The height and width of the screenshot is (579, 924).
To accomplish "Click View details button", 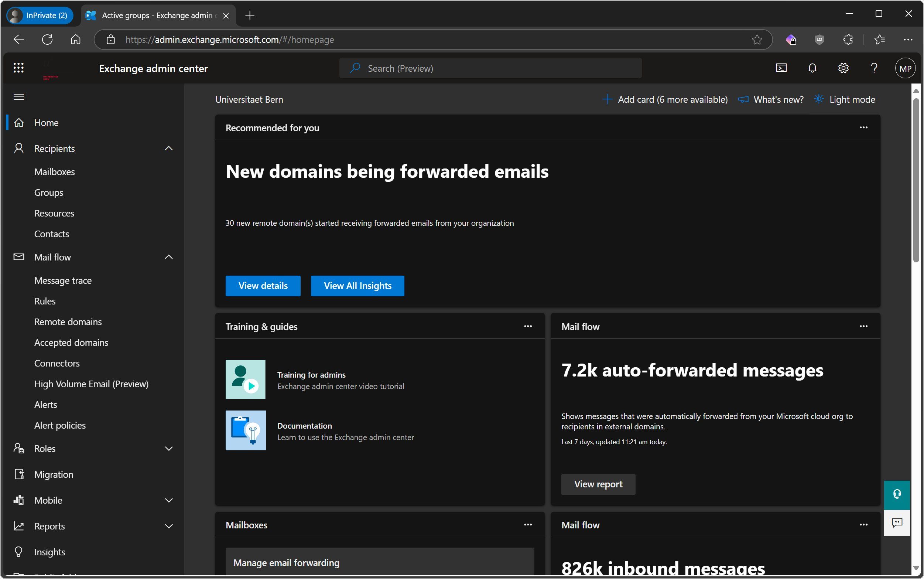I will coord(263,286).
